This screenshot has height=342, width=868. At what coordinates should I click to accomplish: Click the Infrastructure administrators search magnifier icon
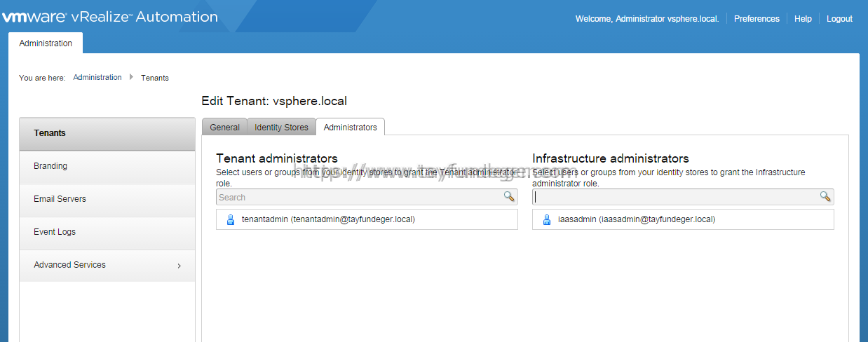(x=825, y=197)
